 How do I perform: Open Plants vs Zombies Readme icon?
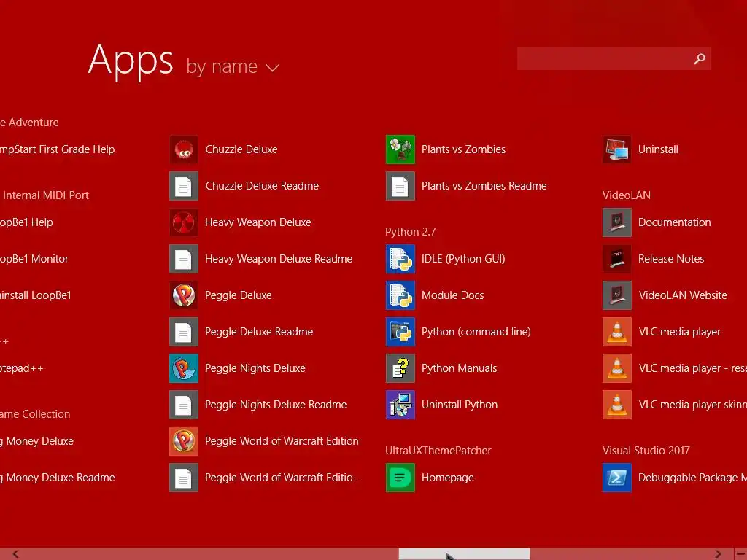point(400,186)
